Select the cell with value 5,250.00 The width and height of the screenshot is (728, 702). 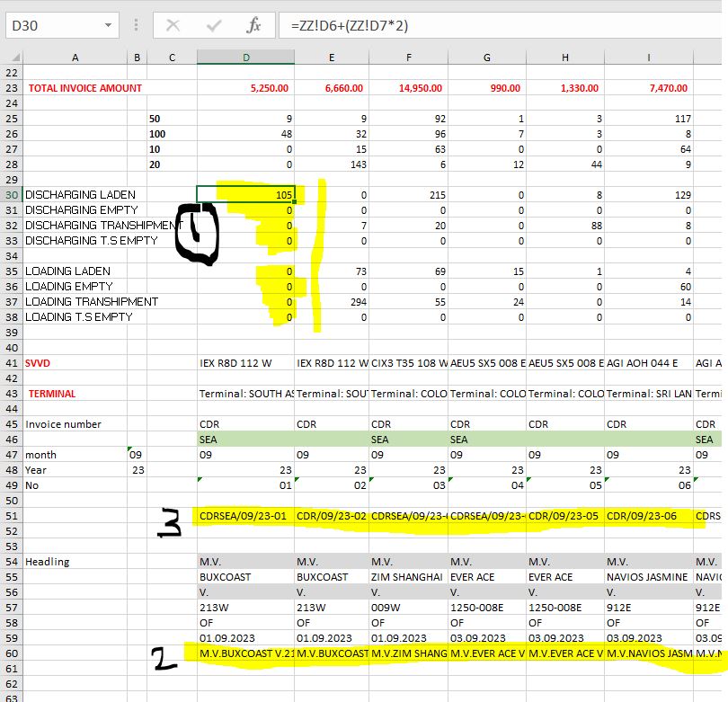pyautogui.click(x=245, y=88)
